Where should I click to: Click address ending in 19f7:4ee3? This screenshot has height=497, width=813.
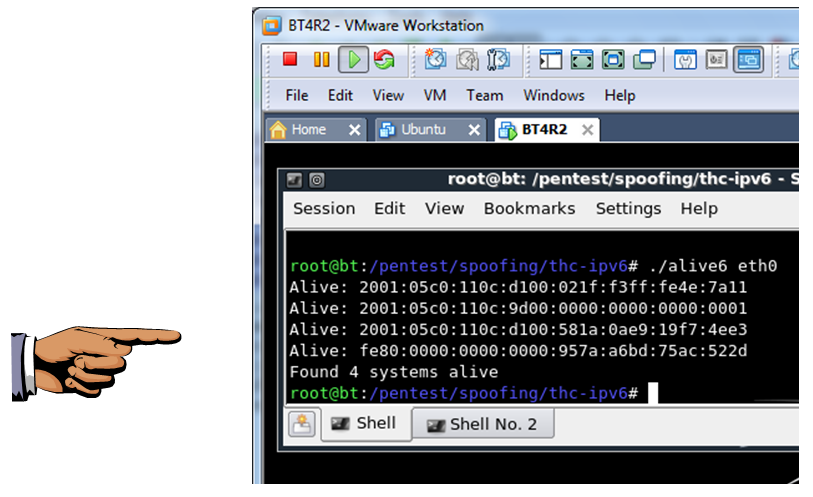click(x=553, y=330)
